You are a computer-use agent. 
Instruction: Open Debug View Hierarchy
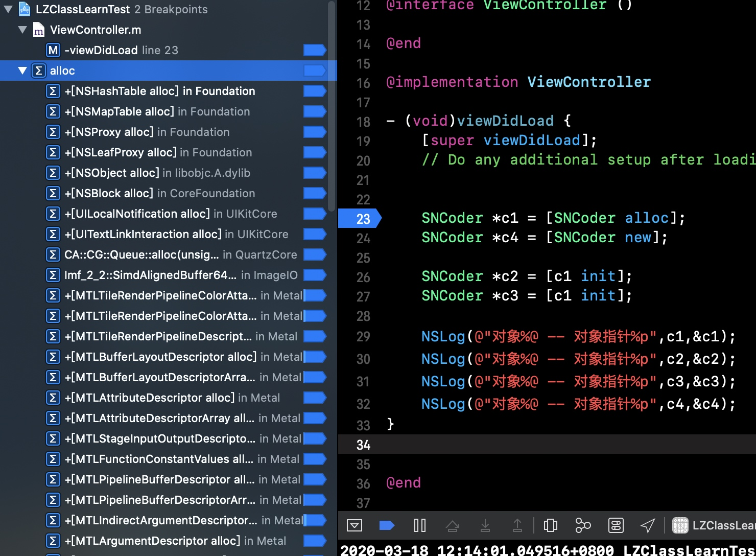click(551, 525)
